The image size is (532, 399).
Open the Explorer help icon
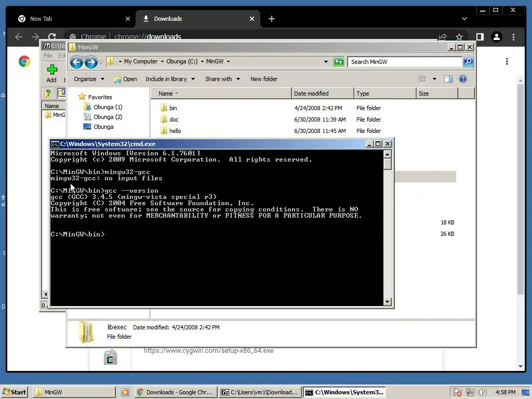[462, 79]
